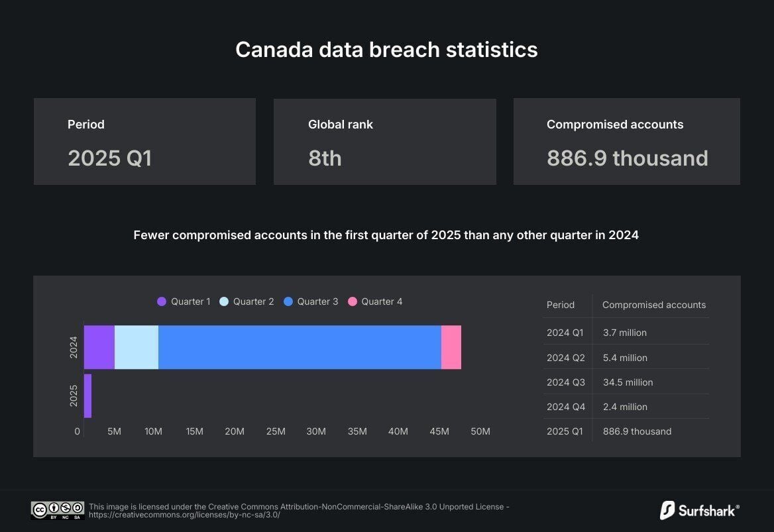
Task: Toggle Quarter 1 legend dot
Action: click(162, 302)
